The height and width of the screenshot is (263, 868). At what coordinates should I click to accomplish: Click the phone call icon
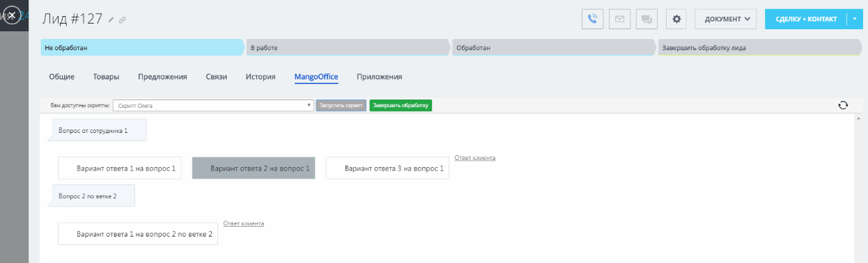click(x=593, y=19)
